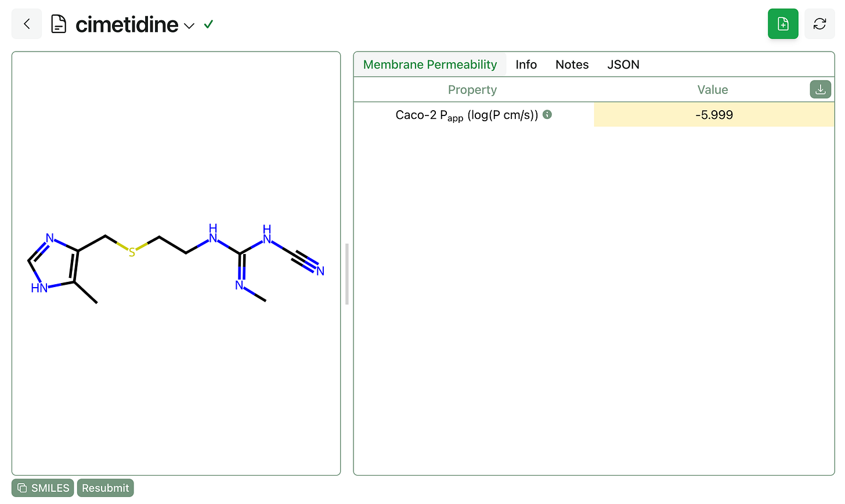Screen dimensions: 845x504
Task: Switch to the Info tab
Action: [526, 64]
